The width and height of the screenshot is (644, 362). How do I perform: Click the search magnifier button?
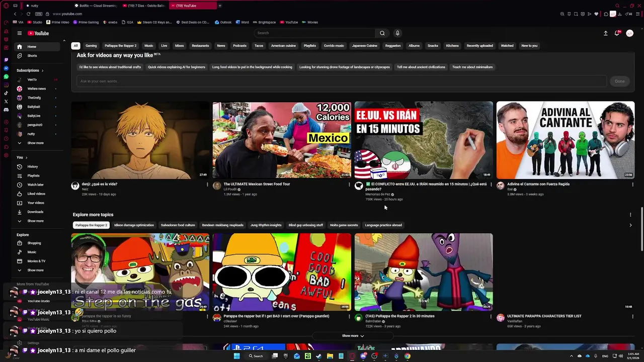[x=382, y=33]
